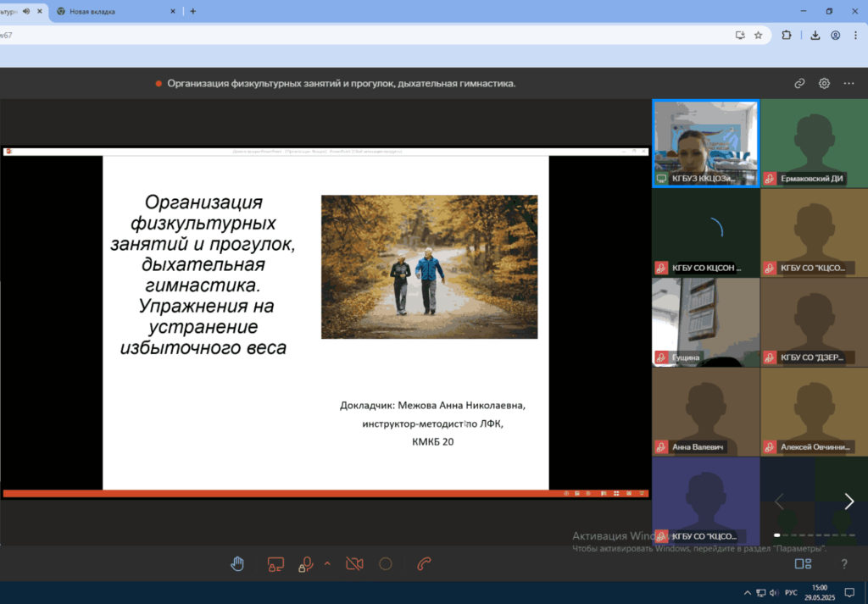The height and width of the screenshot is (604, 868).
Task: Open conference settings gear
Action: pyautogui.click(x=824, y=84)
